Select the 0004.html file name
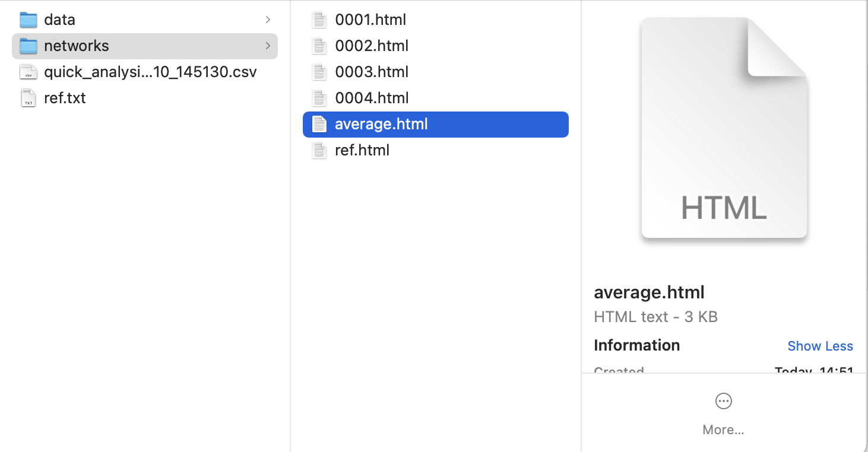The height and width of the screenshot is (452, 868). tap(372, 98)
